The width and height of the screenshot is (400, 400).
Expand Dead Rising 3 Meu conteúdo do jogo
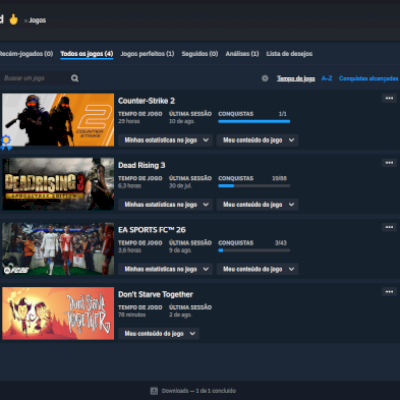coord(257,204)
